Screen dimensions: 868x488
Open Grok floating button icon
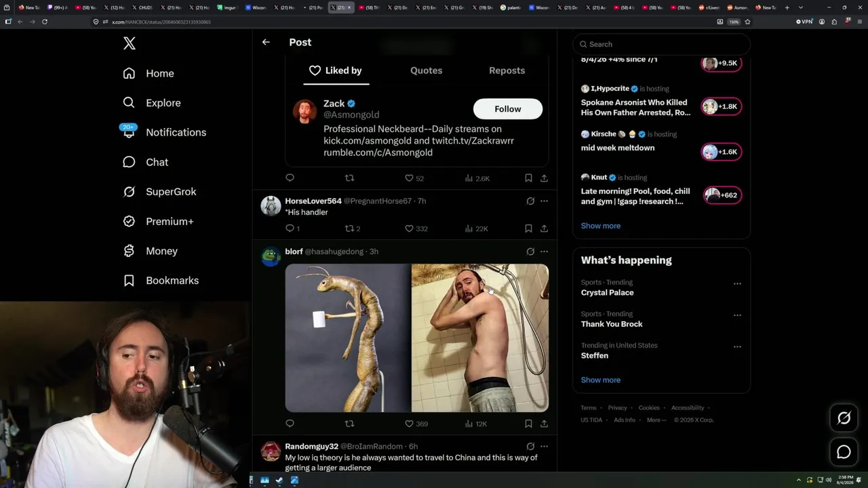844,418
